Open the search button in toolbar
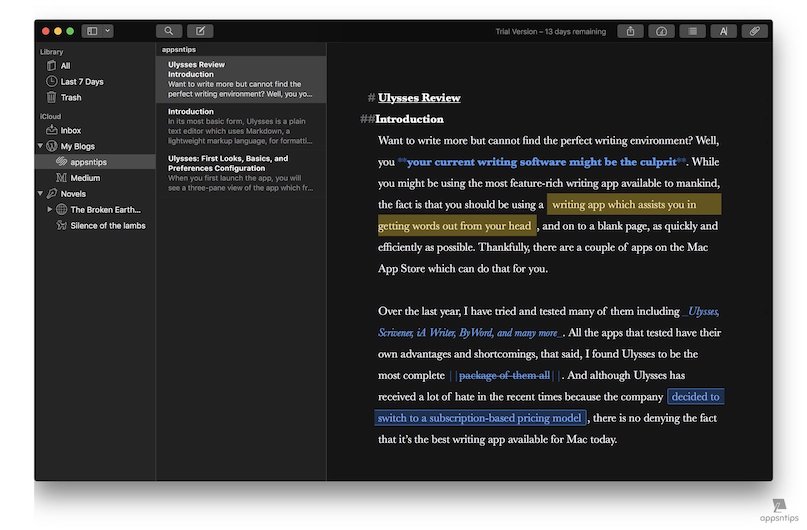This screenshot has width=807, height=530. pos(169,31)
